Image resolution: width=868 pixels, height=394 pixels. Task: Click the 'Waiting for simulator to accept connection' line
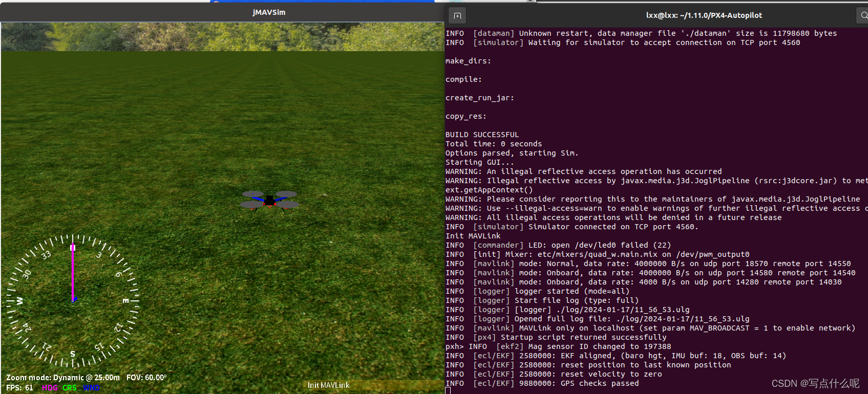623,42
